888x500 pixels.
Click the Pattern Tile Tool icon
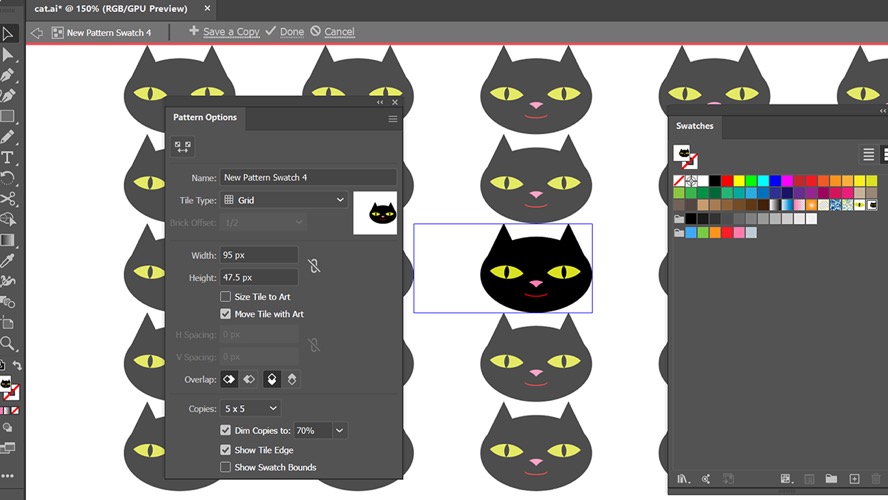coord(182,147)
